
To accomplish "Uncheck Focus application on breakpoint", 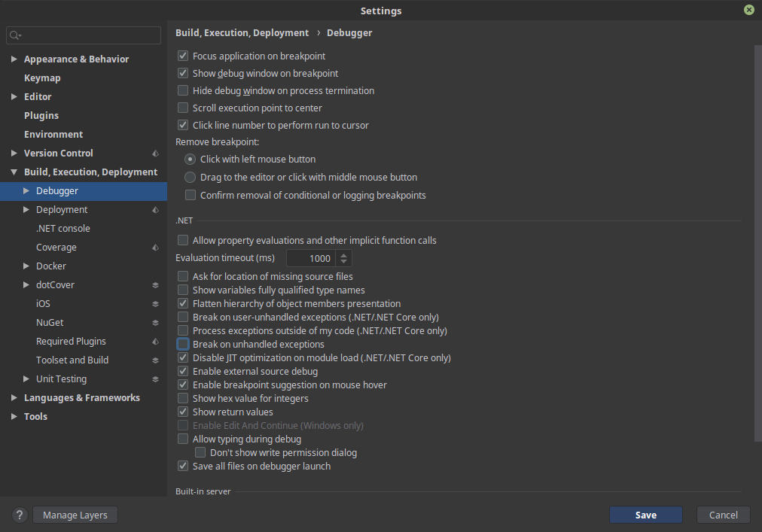I will pos(183,56).
